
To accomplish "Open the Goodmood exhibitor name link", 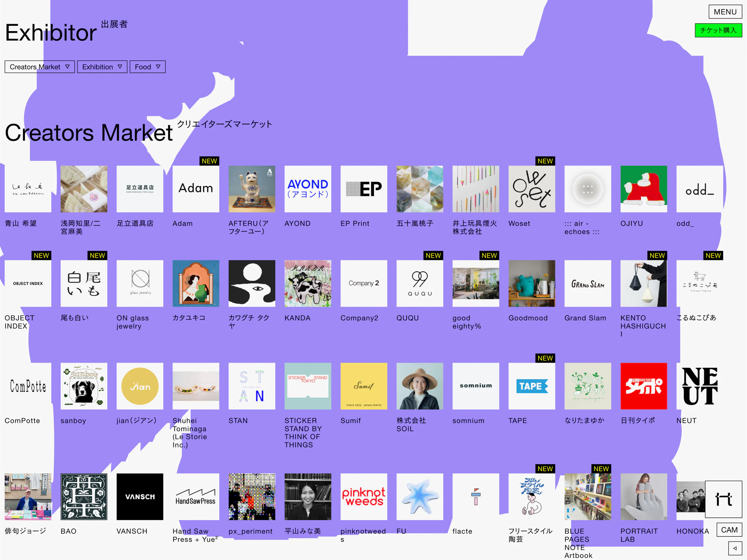I will click(528, 318).
